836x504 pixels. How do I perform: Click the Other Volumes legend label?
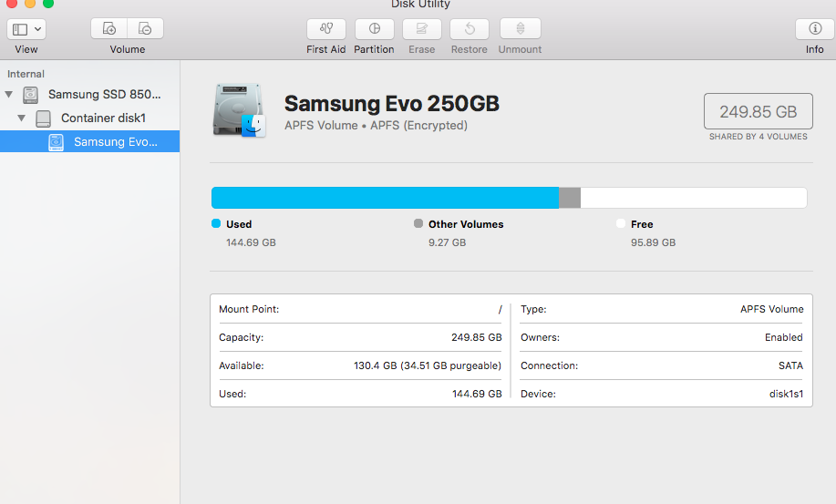(466, 224)
